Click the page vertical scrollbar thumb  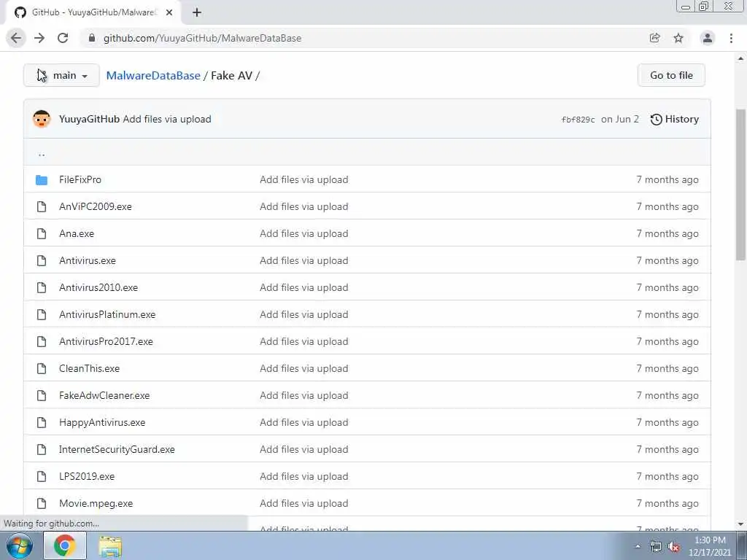coord(740,184)
